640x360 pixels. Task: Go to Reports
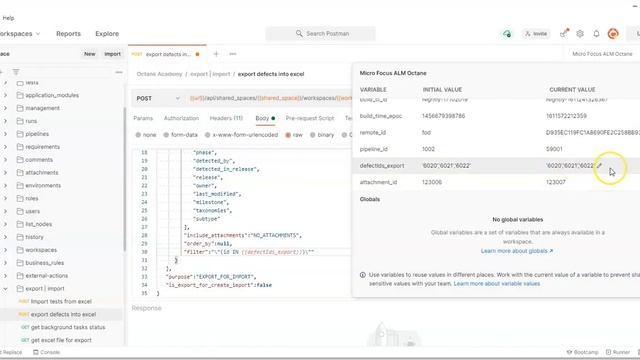68,33
